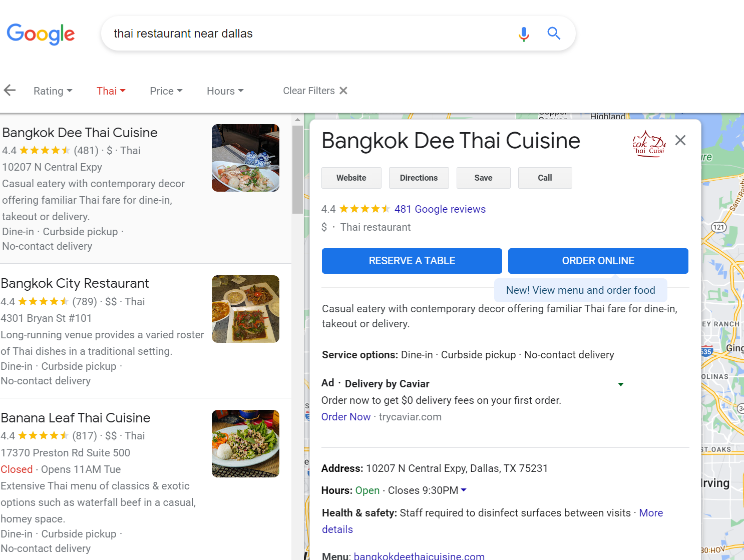The height and width of the screenshot is (560, 744).
Task: Expand the Delivery by Caviar ad arrow
Action: click(x=621, y=384)
